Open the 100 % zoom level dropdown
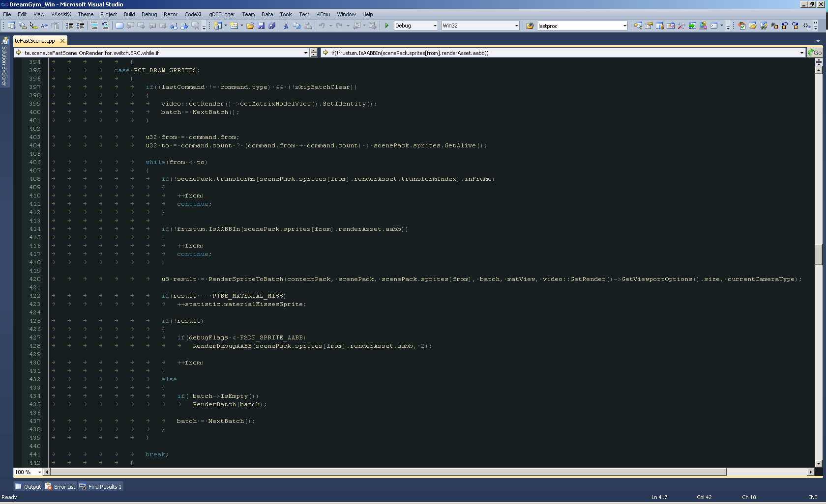This screenshot has height=504, width=828. click(39, 472)
